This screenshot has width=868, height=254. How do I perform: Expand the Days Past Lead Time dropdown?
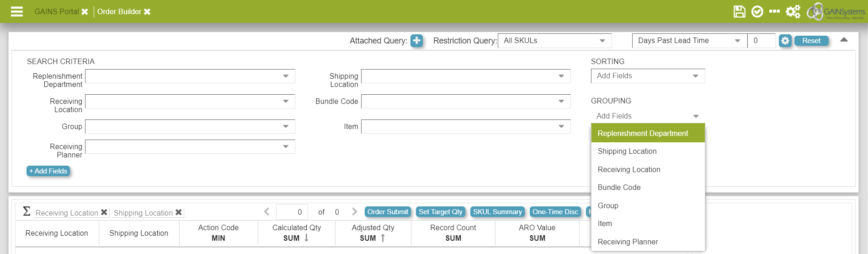click(x=689, y=41)
